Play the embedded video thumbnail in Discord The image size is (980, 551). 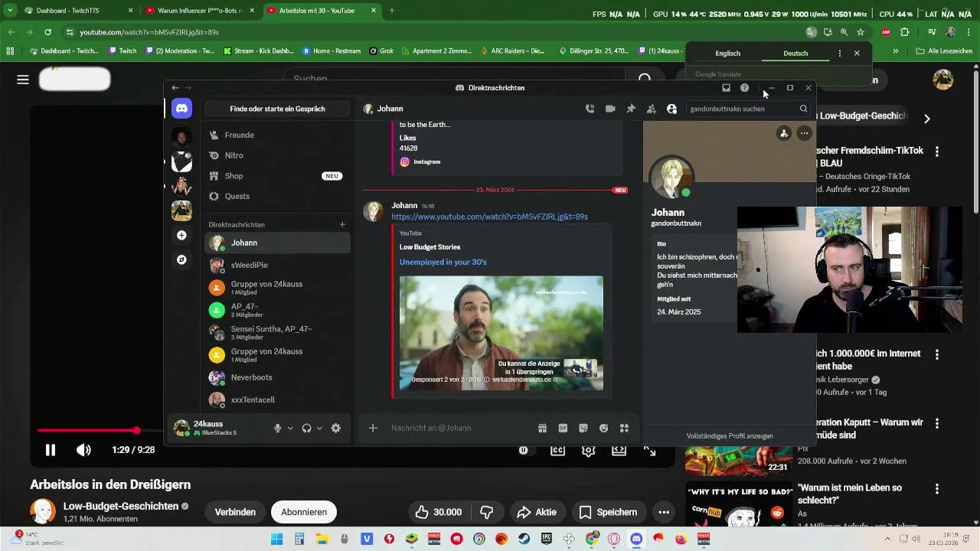501,333
